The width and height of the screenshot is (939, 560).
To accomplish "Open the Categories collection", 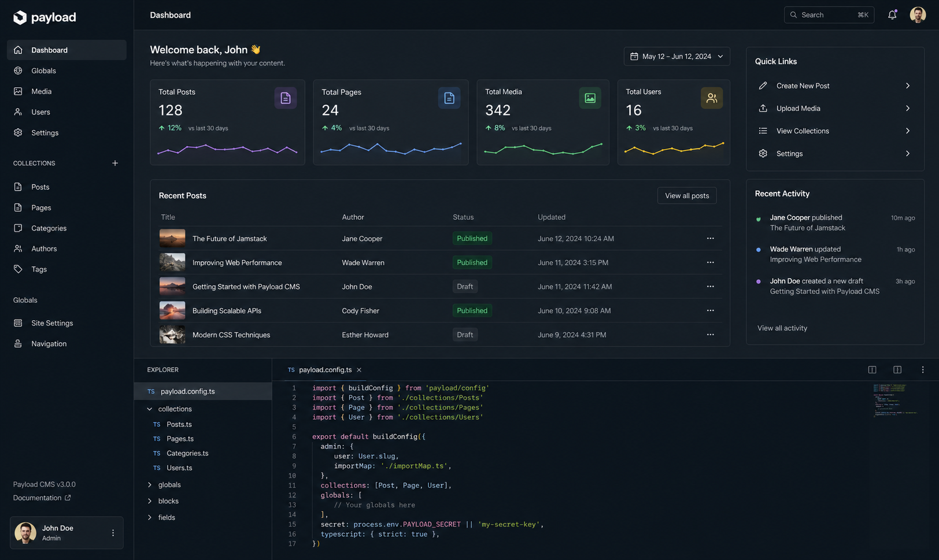I will (x=66, y=228).
